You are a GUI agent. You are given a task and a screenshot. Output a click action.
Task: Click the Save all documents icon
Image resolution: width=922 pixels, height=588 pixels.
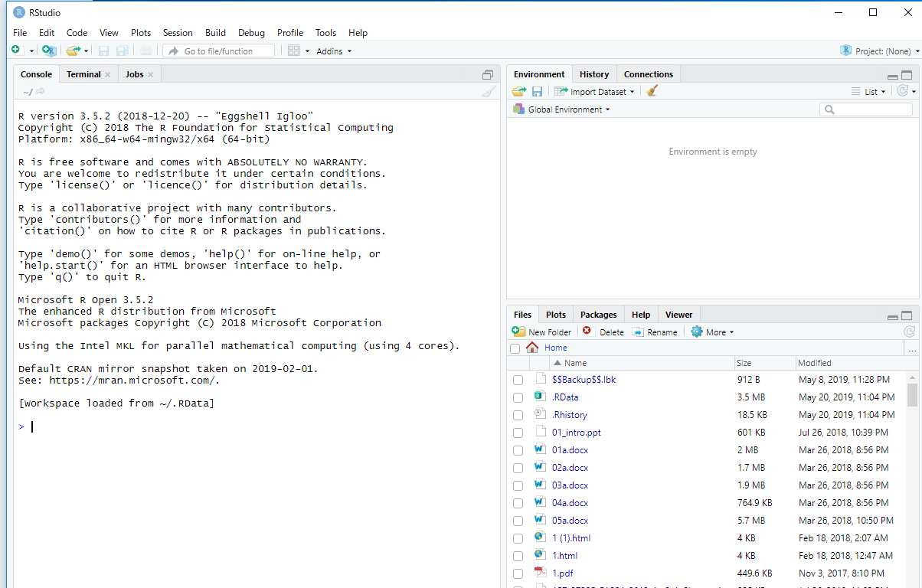pyautogui.click(x=122, y=51)
